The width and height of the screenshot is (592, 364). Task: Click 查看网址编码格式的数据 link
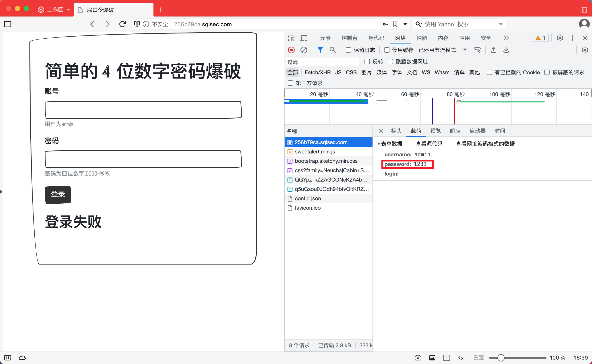[x=485, y=144]
